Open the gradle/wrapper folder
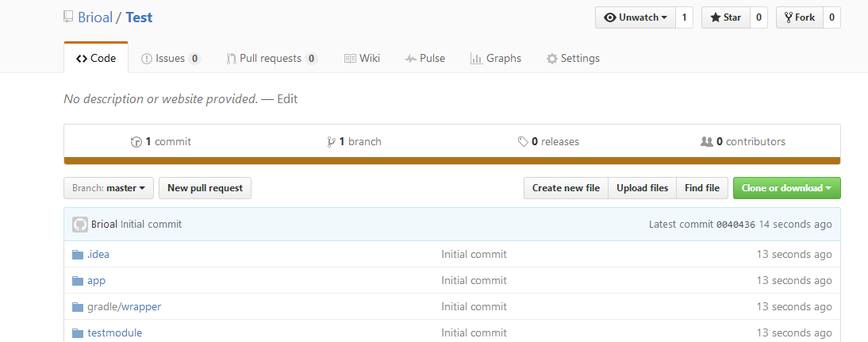The width and height of the screenshot is (868, 342). pos(124,306)
